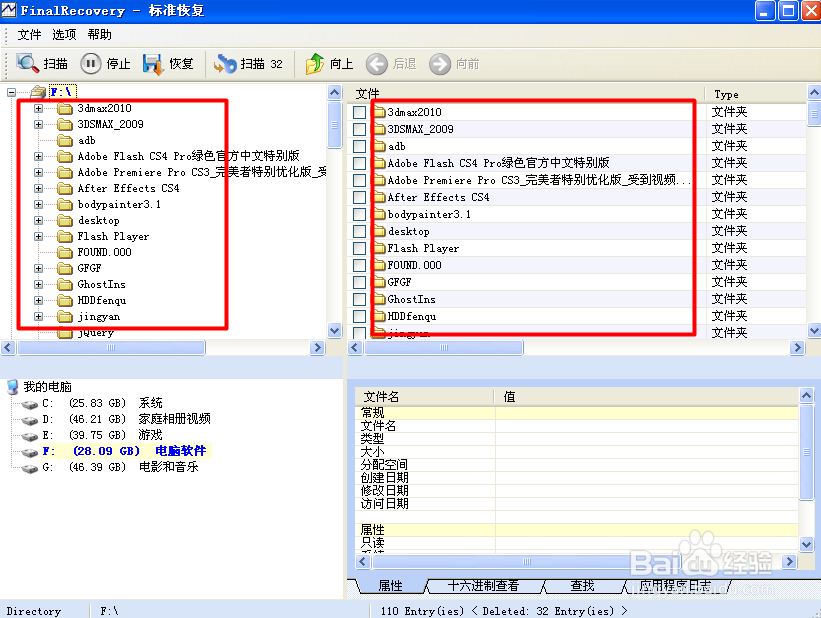Viewport: 821px width, 618px height.
Task: Click the 扫描 magnifier scan icon
Action: [x=27, y=63]
